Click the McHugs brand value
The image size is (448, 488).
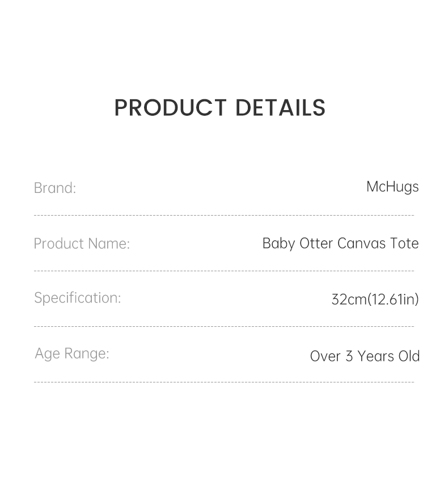tap(392, 187)
